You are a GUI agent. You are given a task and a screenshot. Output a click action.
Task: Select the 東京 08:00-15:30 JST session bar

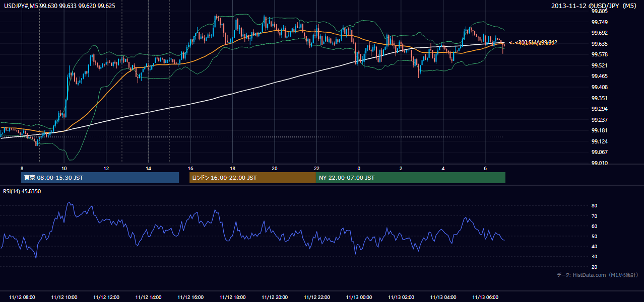(100, 178)
